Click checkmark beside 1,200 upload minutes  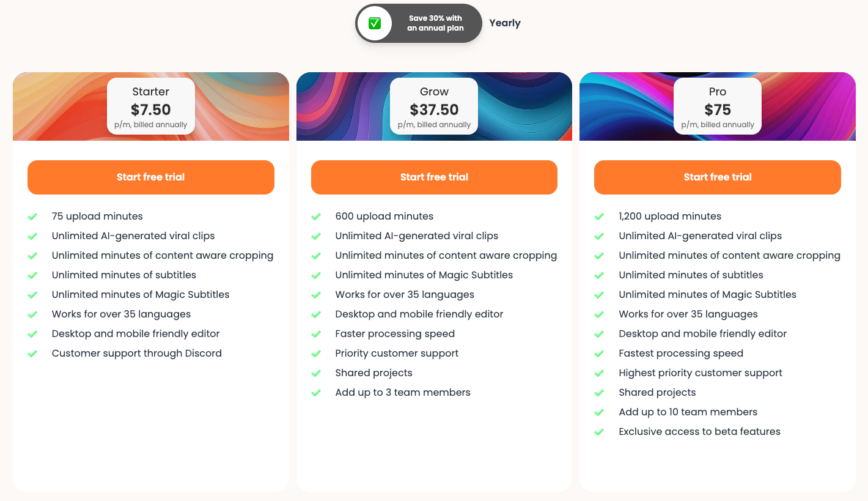click(599, 217)
